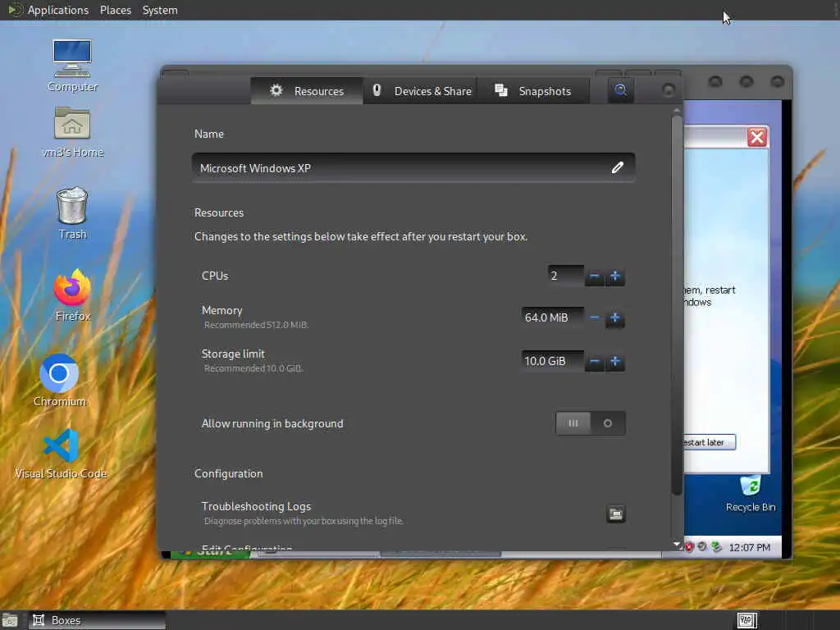Open the Places menu

[x=115, y=10]
